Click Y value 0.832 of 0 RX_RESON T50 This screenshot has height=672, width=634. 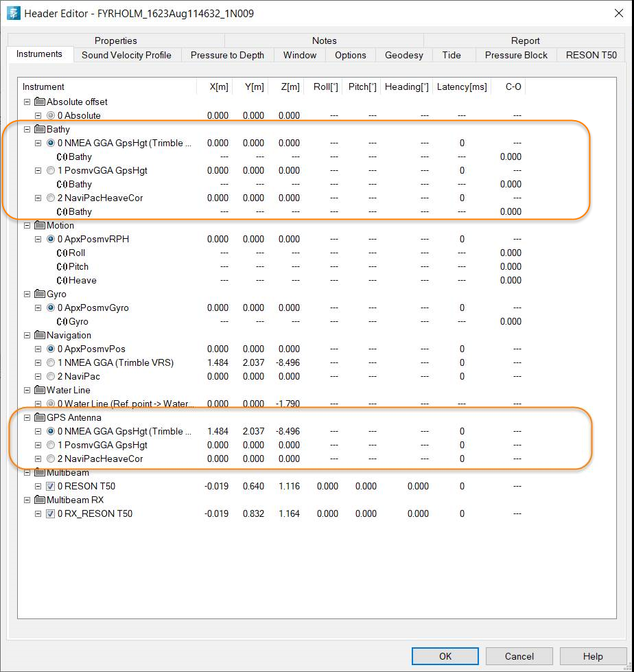(253, 513)
